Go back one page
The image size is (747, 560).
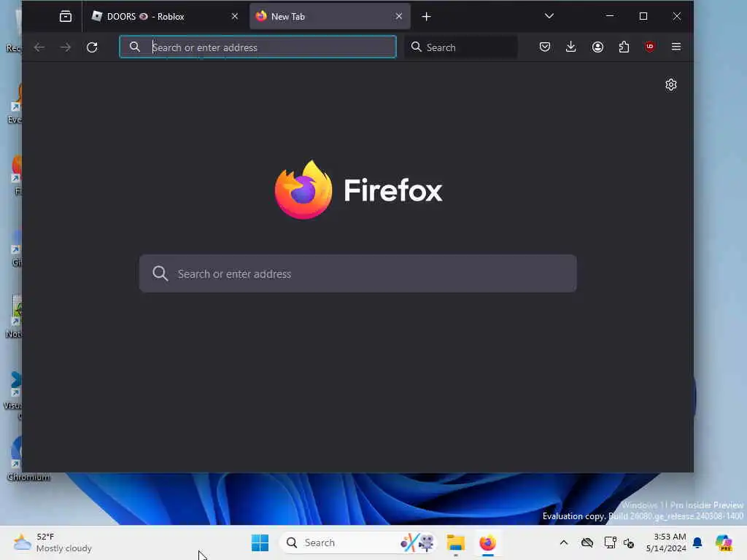click(x=39, y=47)
